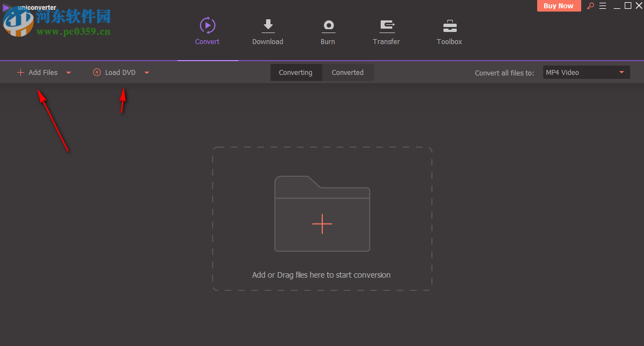View the Converted files list
Image resolution: width=644 pixels, height=346 pixels.
tap(348, 72)
